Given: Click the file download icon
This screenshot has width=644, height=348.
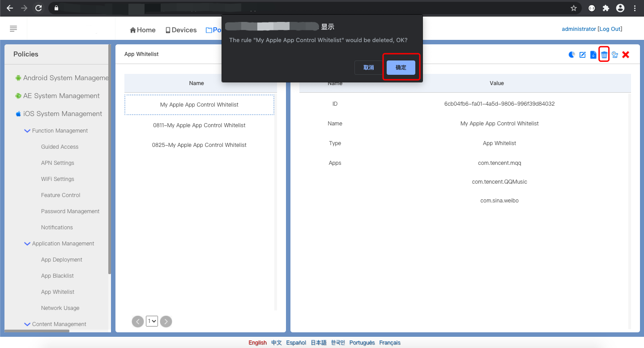Looking at the screenshot, I should 593,55.
